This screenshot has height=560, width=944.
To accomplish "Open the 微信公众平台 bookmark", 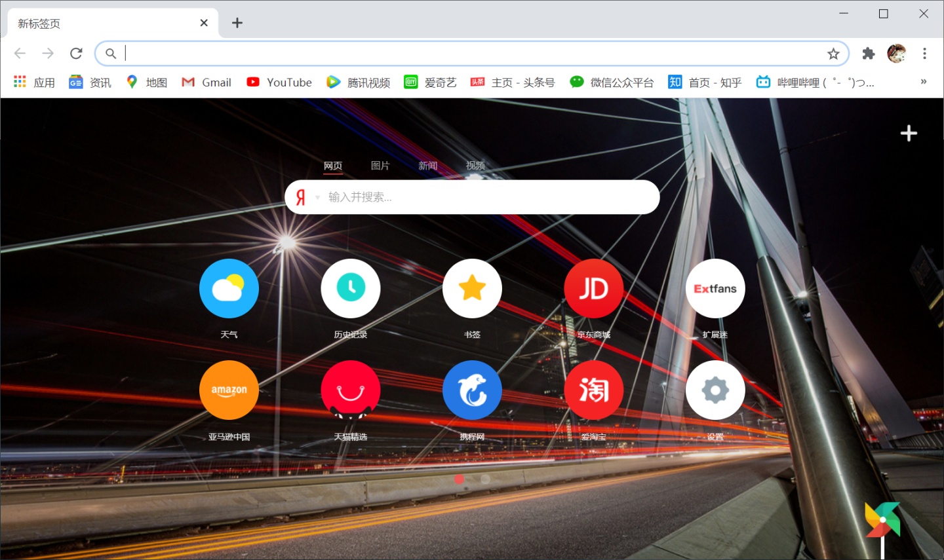I will click(x=612, y=82).
